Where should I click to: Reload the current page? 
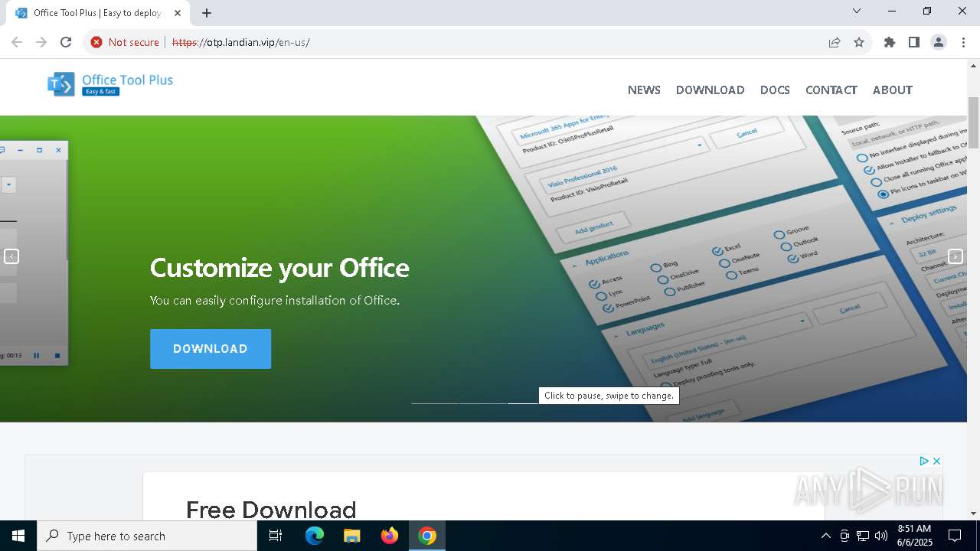click(66, 42)
